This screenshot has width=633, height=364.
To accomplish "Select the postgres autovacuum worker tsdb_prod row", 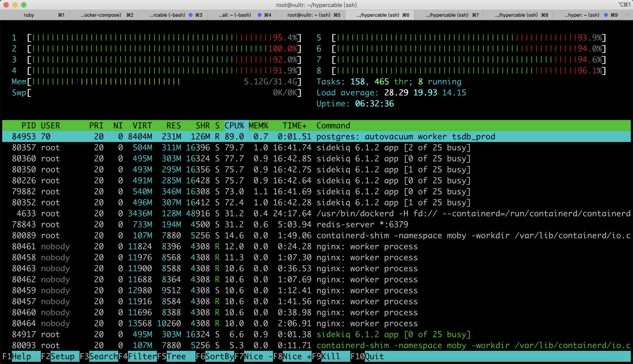I will 316,136.
